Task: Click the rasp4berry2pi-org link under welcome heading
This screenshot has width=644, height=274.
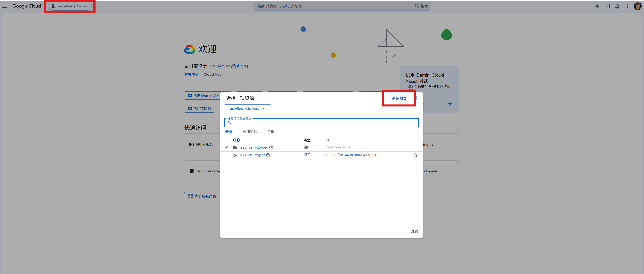Action: click(229, 66)
